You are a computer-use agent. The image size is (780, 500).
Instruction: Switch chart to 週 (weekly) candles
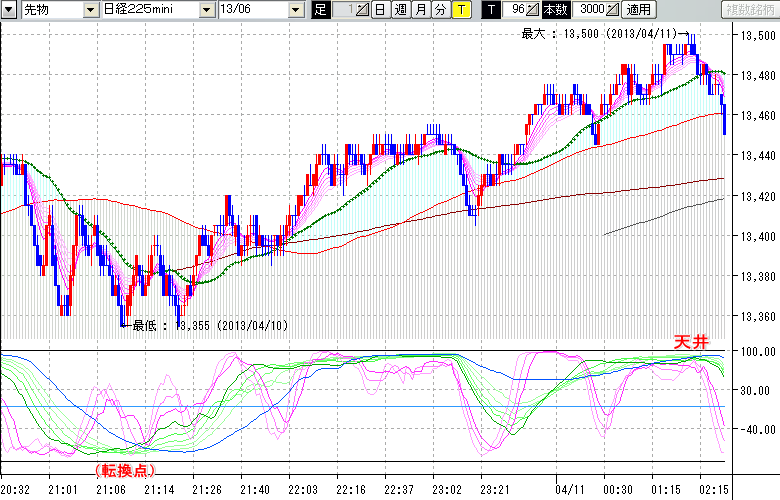(x=400, y=10)
